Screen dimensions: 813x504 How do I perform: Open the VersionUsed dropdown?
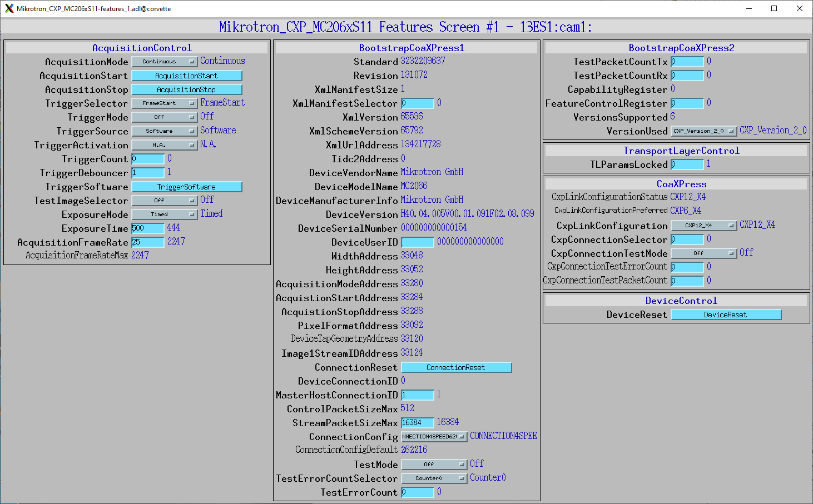click(704, 131)
